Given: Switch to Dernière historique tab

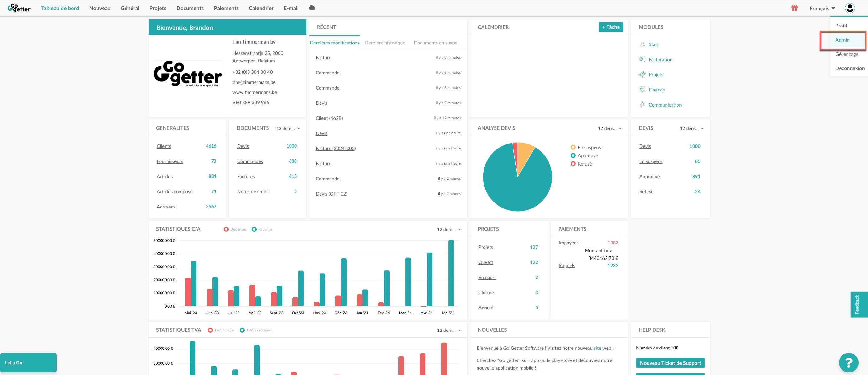Looking at the screenshot, I should pos(385,43).
